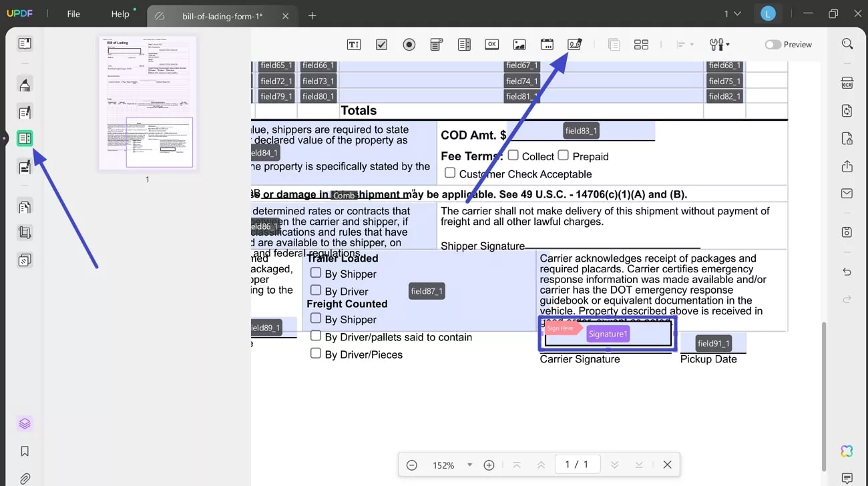Open the zoom percentage dropdown
Viewport: 868px width, 486px height.
(x=469, y=465)
